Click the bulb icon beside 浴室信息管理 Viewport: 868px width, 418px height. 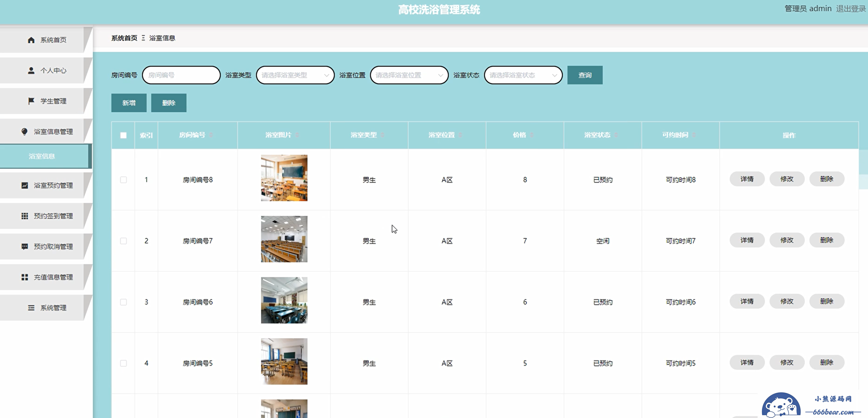[25, 132]
